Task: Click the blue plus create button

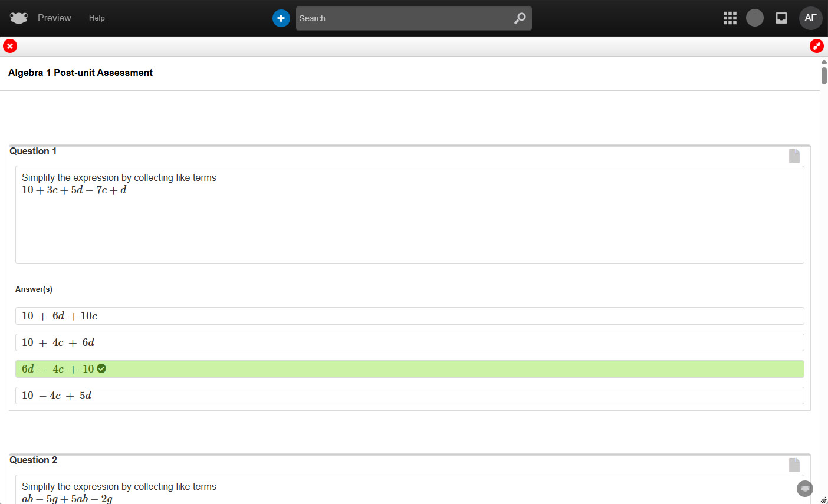Action: [281, 18]
